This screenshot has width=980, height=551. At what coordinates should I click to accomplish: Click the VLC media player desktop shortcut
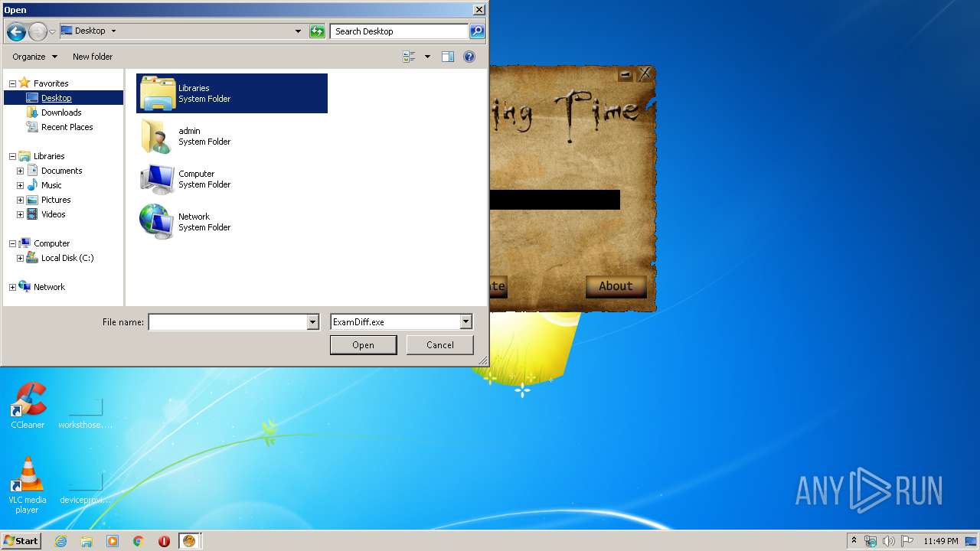28,485
